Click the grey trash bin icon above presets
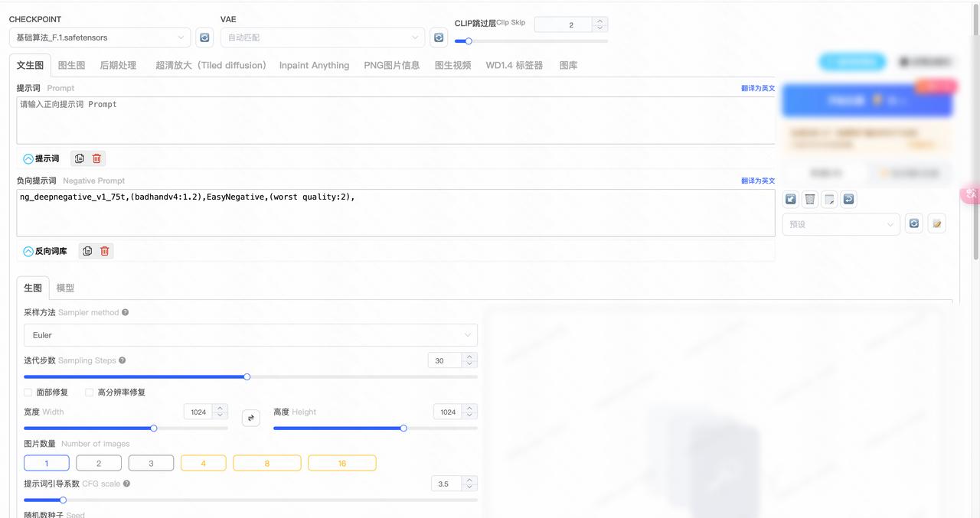Viewport: 980px width, 518px height. [x=810, y=199]
